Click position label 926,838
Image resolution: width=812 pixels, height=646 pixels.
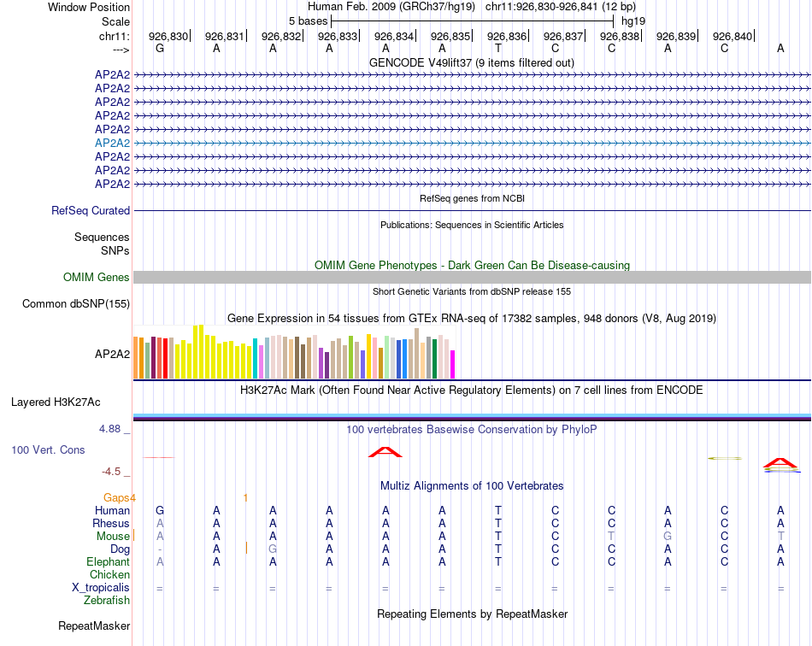(620, 36)
